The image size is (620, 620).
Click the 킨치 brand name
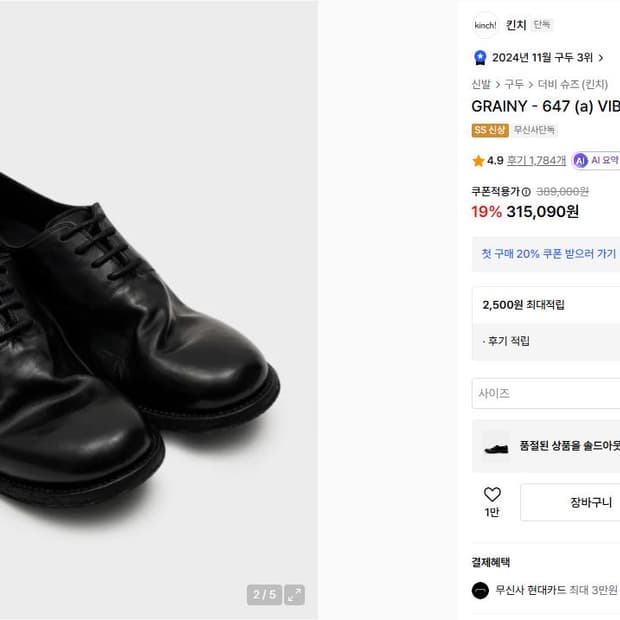[x=516, y=25]
